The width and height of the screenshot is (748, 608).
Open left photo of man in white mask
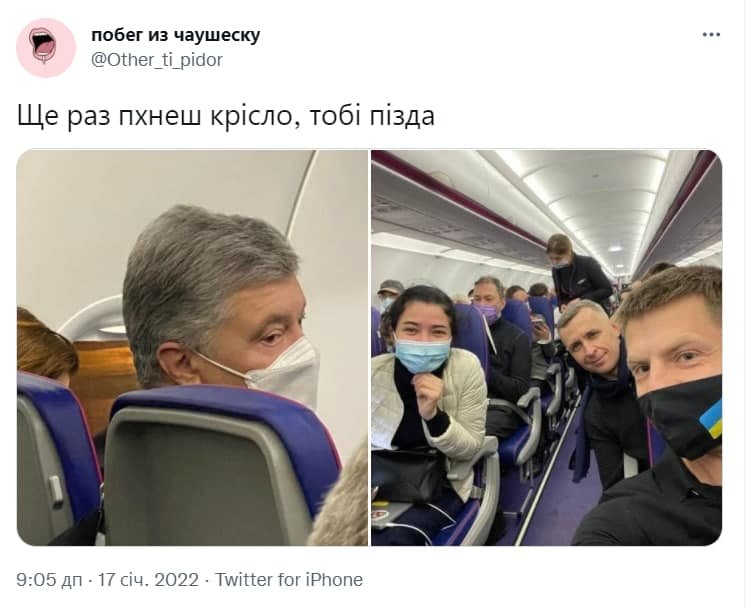pos(192,348)
